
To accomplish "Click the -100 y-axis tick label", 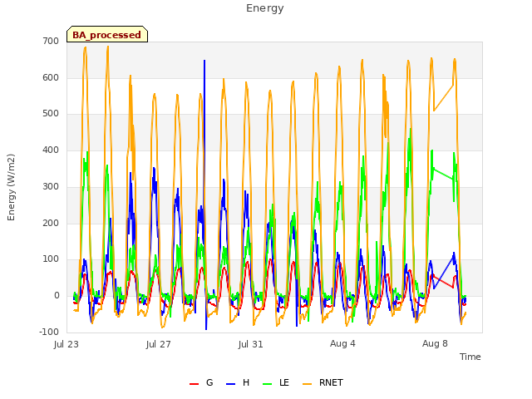I will tap(49, 332).
